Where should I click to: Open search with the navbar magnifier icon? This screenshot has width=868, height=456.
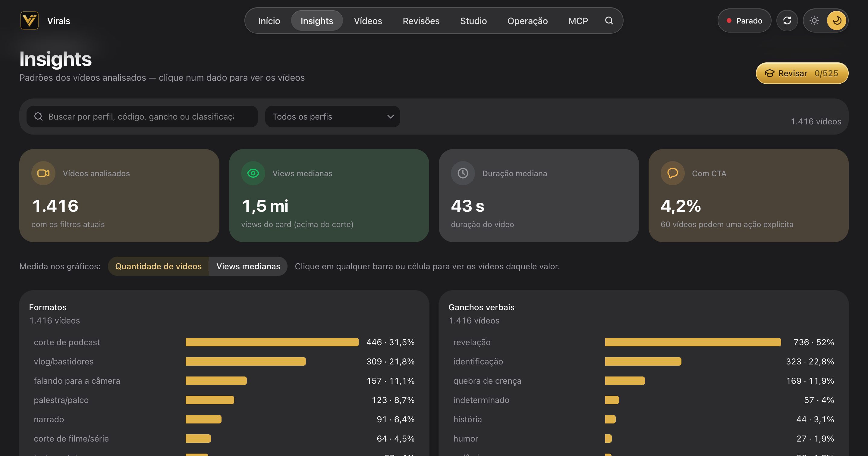[x=609, y=20]
